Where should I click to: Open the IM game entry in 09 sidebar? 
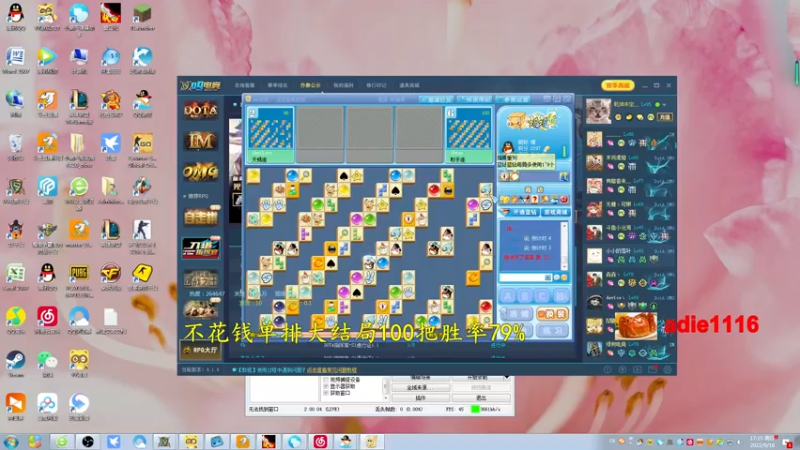coord(201,141)
